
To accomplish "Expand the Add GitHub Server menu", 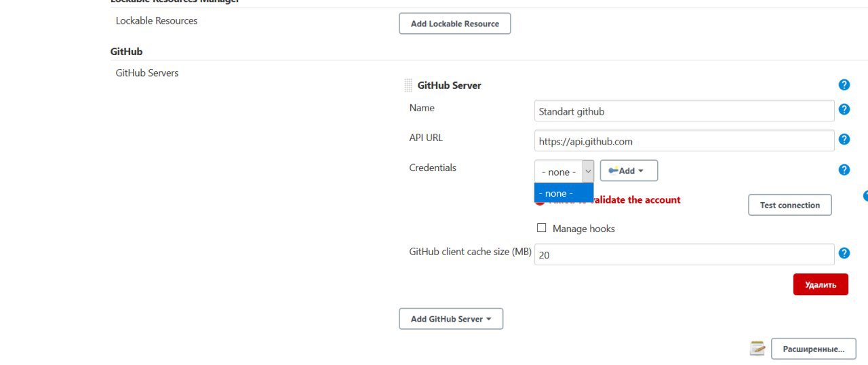I will pyautogui.click(x=451, y=319).
